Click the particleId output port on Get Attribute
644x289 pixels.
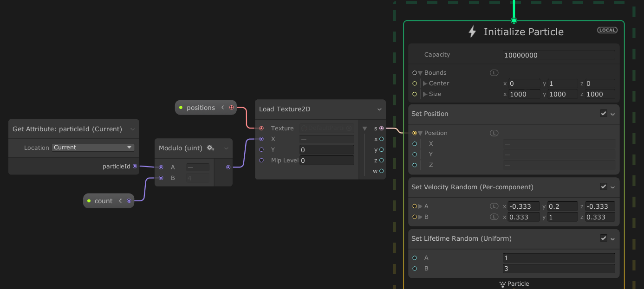click(x=134, y=166)
